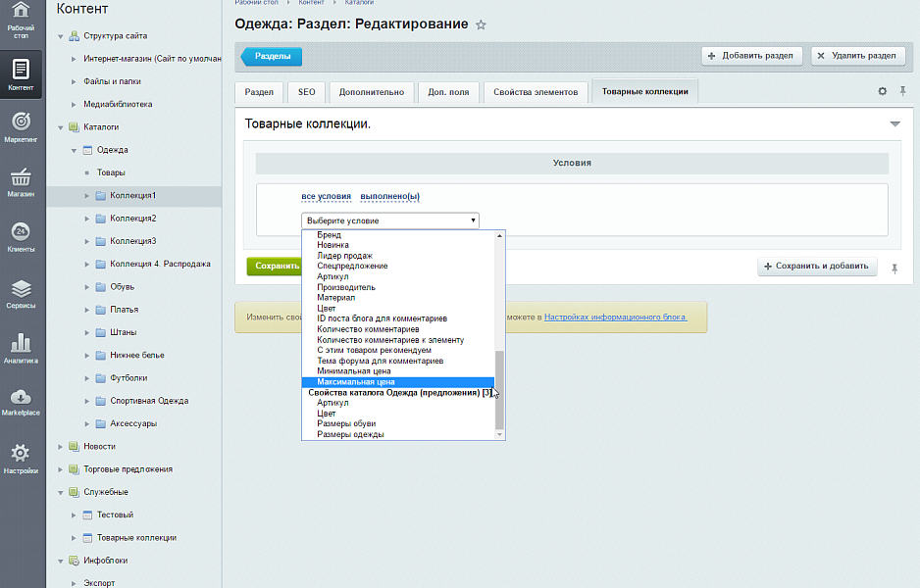Viewport: 920px width, 588px height.
Task: Collapse the Товарные коллекции panel arrow
Action: pos(894,124)
